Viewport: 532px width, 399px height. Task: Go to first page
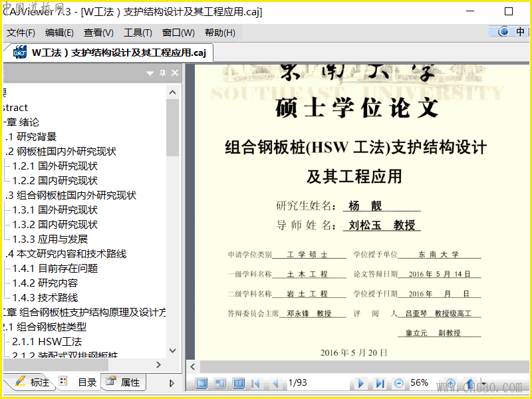(255, 384)
